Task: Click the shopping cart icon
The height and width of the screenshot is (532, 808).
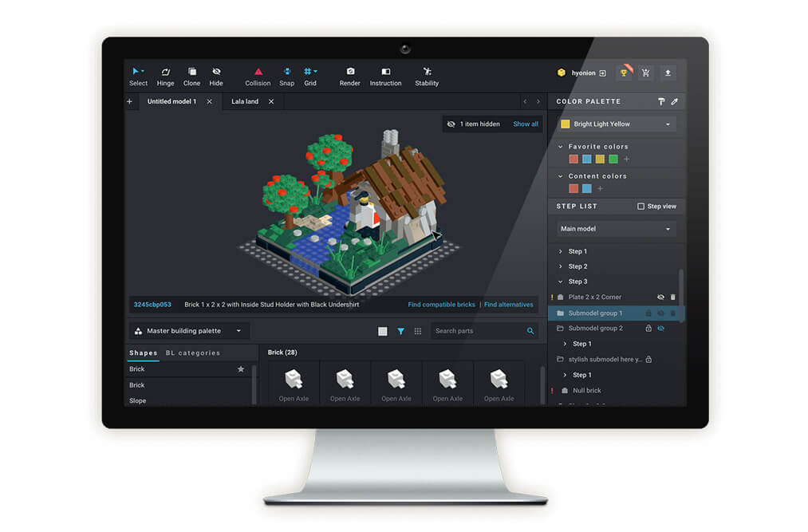Action: tap(645, 73)
